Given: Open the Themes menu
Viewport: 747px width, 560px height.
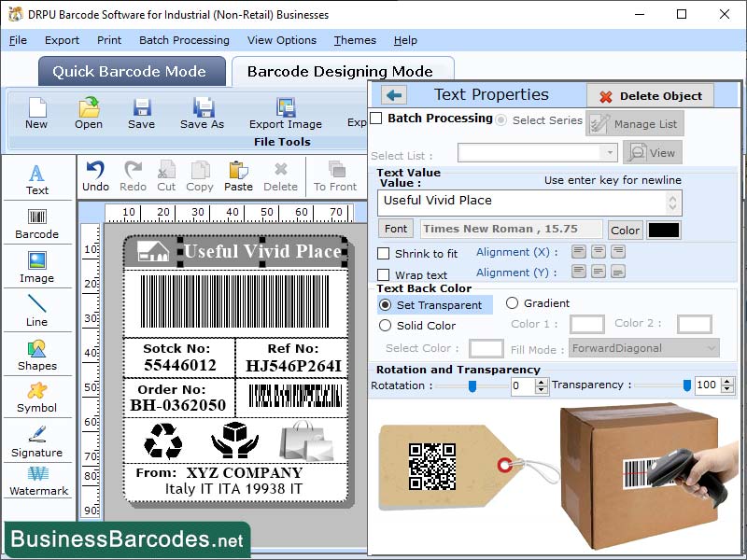Looking at the screenshot, I should click(354, 40).
